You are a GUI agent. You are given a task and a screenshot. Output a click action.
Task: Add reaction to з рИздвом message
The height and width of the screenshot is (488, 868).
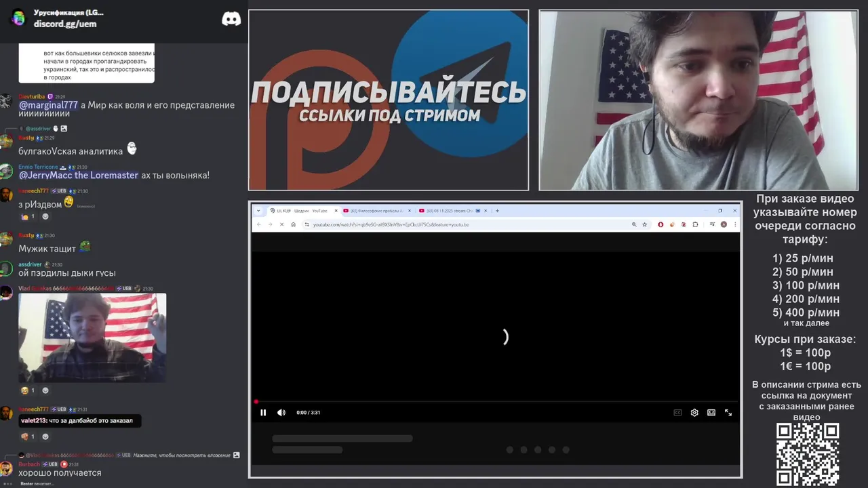(45, 217)
